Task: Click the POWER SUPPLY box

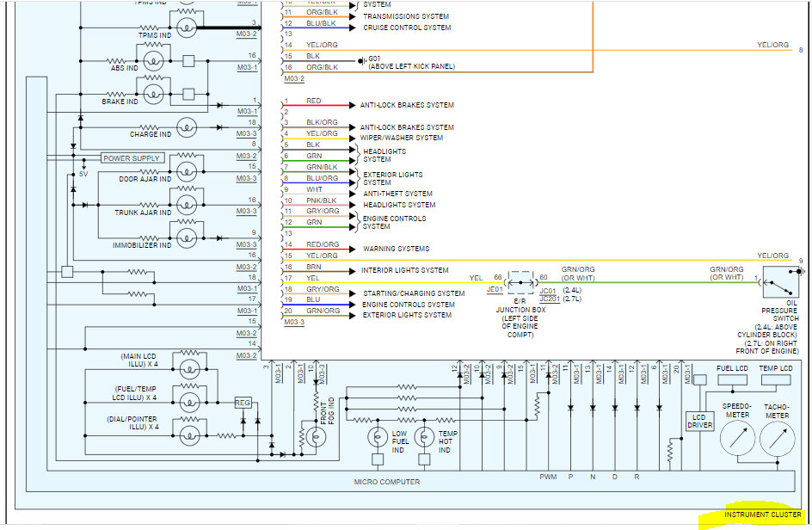Action: click(x=132, y=158)
